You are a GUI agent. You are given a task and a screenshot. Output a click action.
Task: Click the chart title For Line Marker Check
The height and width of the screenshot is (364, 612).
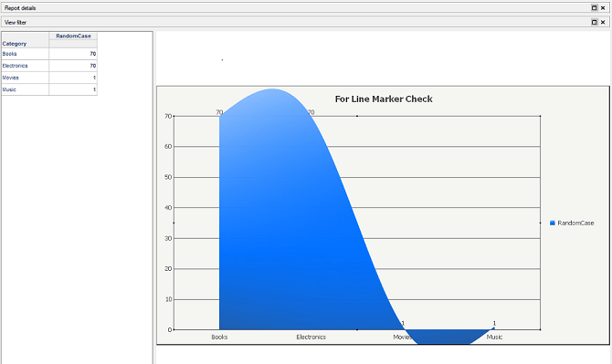pyautogui.click(x=384, y=99)
